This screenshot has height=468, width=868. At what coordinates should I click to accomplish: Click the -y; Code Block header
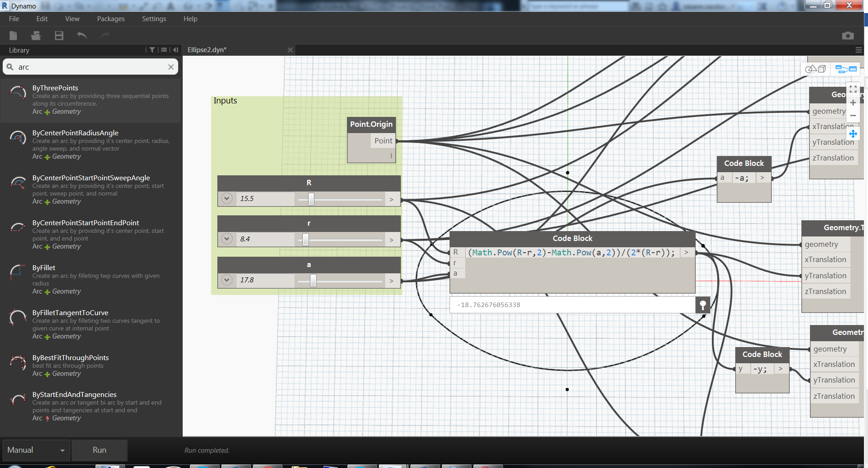(x=762, y=354)
